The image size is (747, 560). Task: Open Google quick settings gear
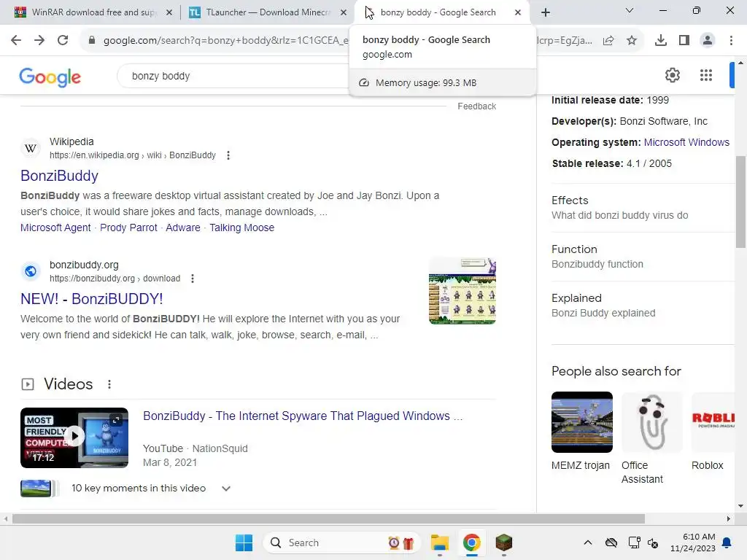coord(672,75)
